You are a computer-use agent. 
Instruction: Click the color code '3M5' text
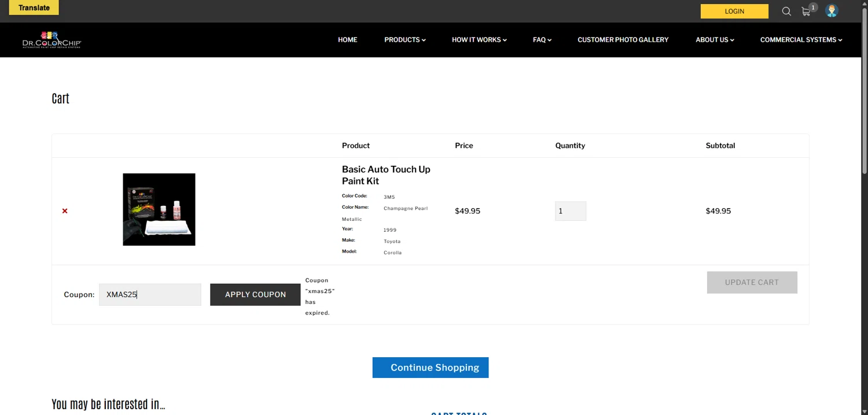click(389, 197)
